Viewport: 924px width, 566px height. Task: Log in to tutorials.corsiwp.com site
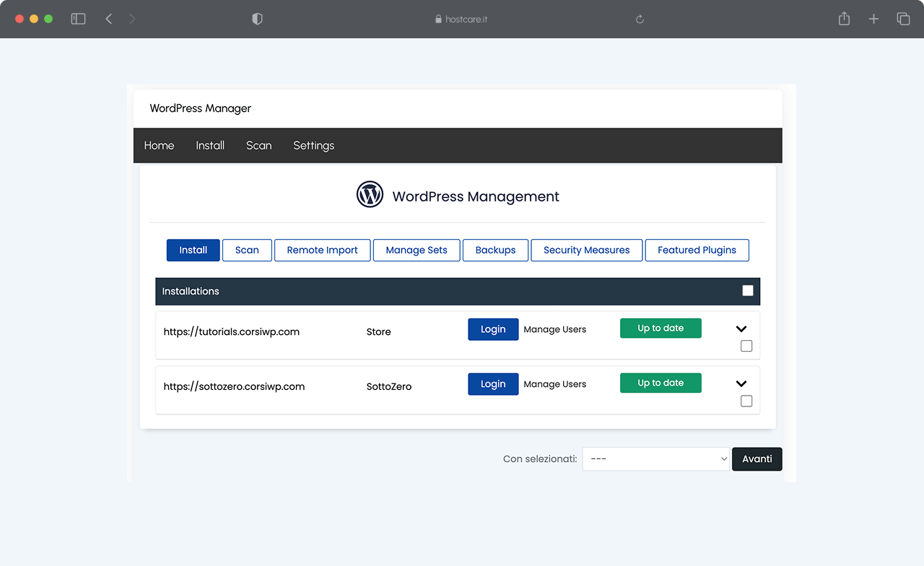click(493, 329)
